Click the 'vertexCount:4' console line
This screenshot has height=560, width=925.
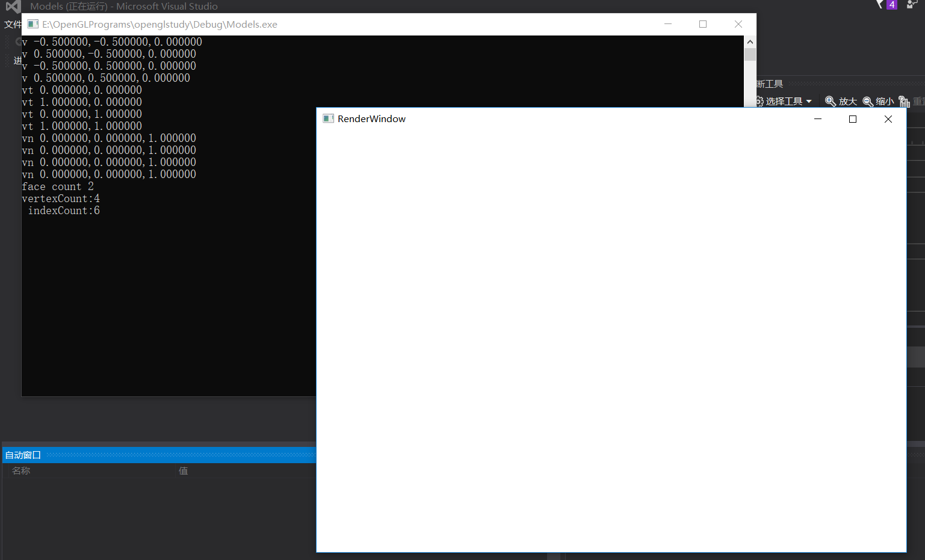[61, 198]
